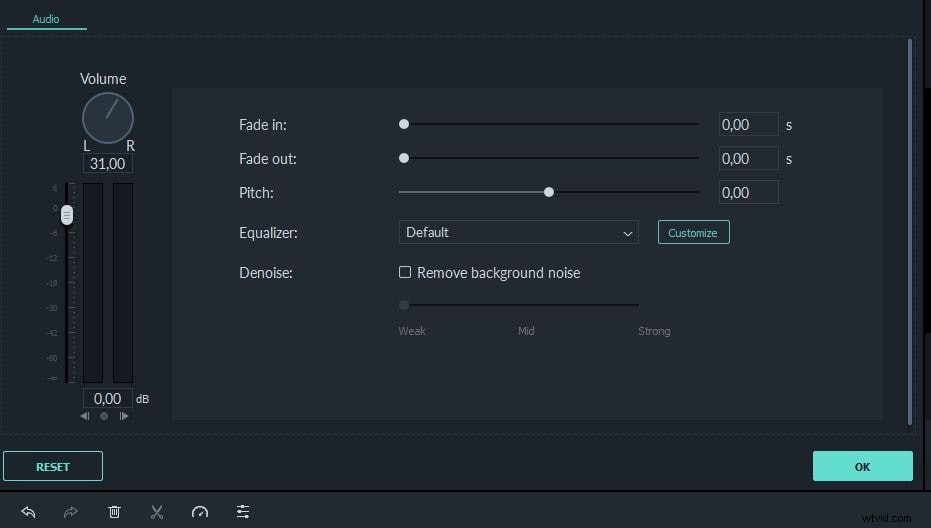Click the dB volume value field

tap(107, 399)
